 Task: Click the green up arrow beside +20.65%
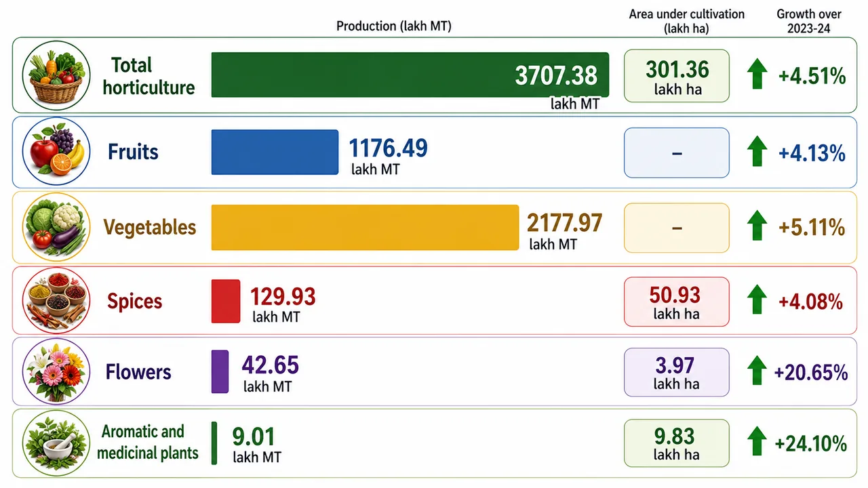click(x=757, y=371)
